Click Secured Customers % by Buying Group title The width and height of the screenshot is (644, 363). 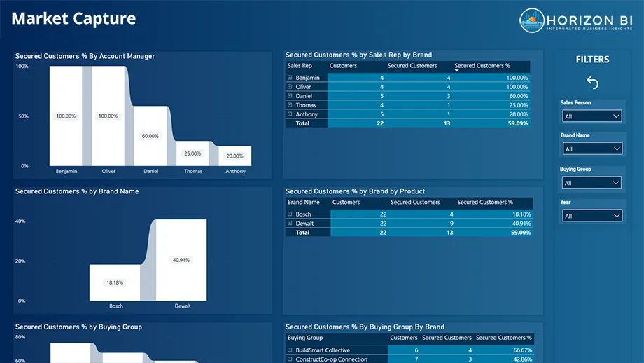pyautogui.click(x=78, y=327)
